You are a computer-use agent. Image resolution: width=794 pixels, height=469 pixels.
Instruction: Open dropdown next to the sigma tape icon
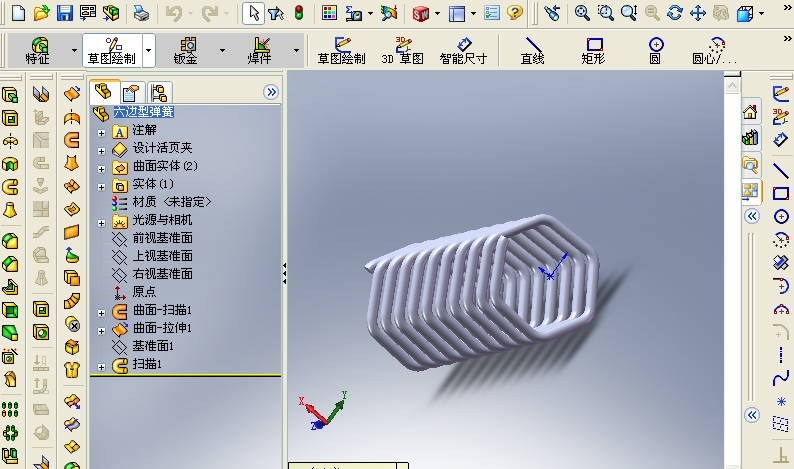(x=370, y=13)
